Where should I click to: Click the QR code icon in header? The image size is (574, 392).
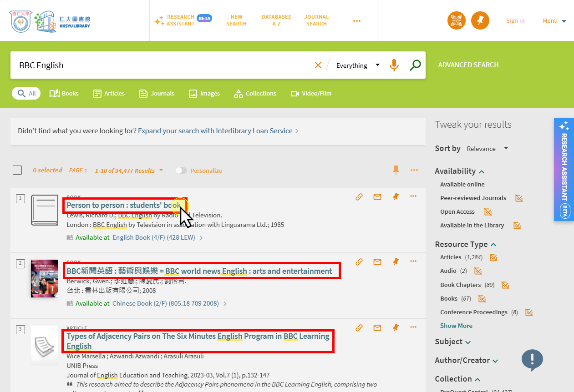coord(457,20)
